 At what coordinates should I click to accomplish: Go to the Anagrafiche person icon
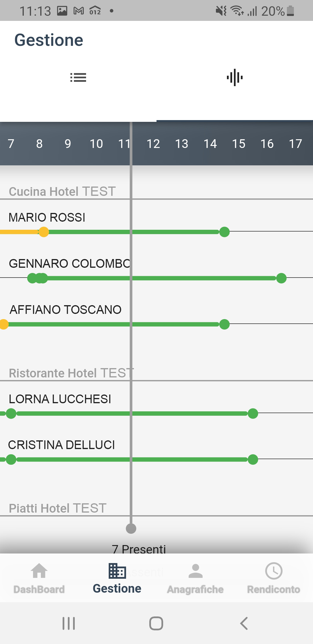195,571
